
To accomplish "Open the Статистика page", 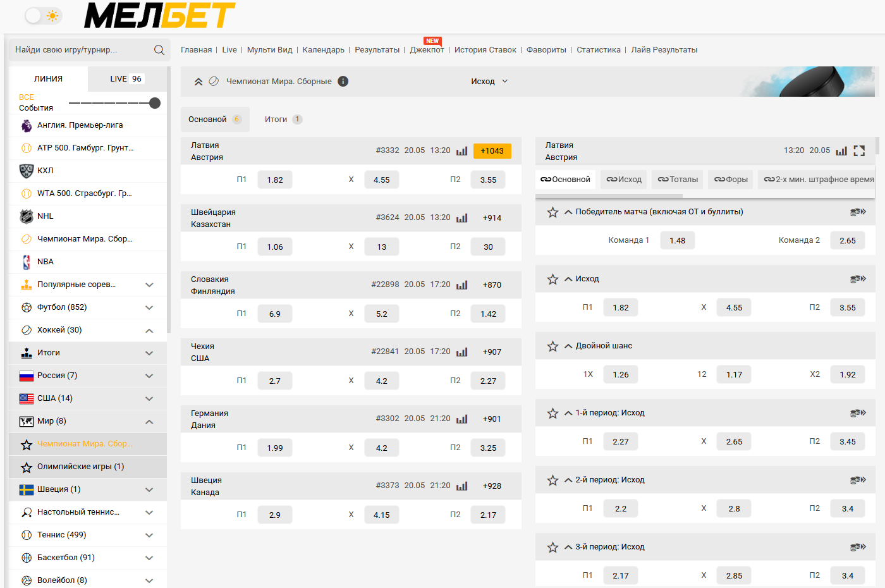I will [x=598, y=50].
